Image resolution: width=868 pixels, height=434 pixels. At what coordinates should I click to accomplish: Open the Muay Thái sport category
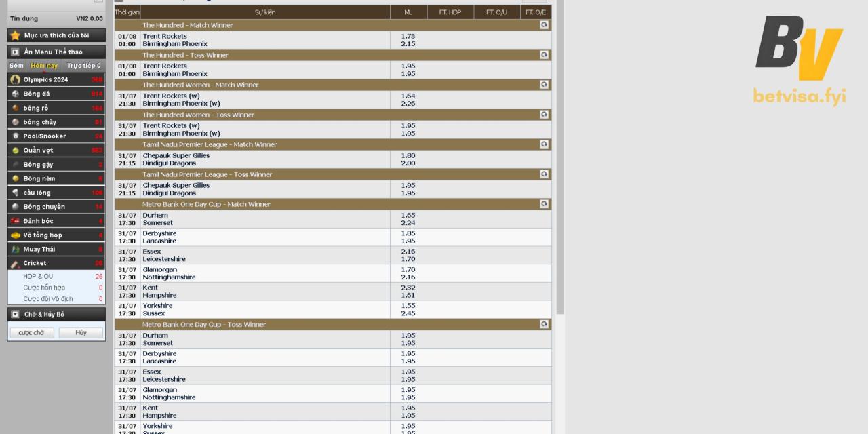(x=39, y=249)
